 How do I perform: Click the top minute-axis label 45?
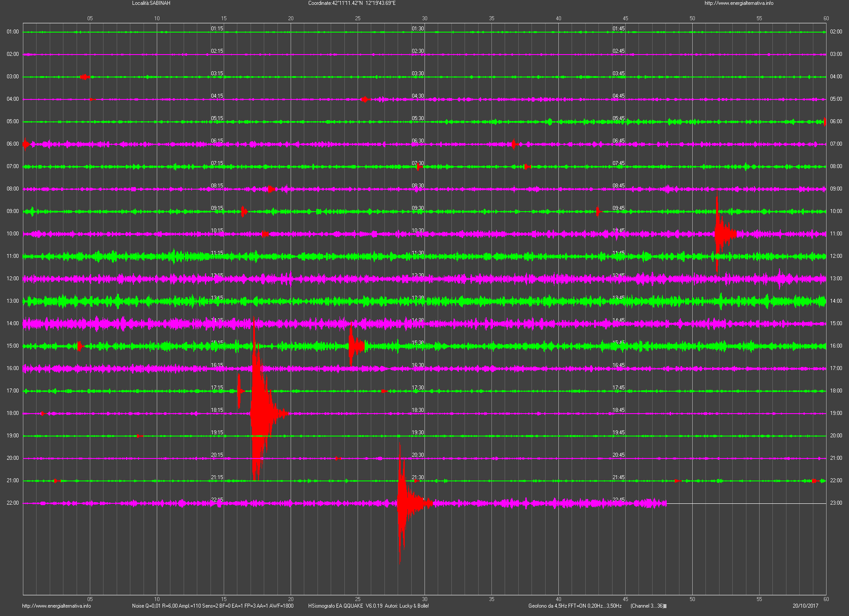[625, 18]
